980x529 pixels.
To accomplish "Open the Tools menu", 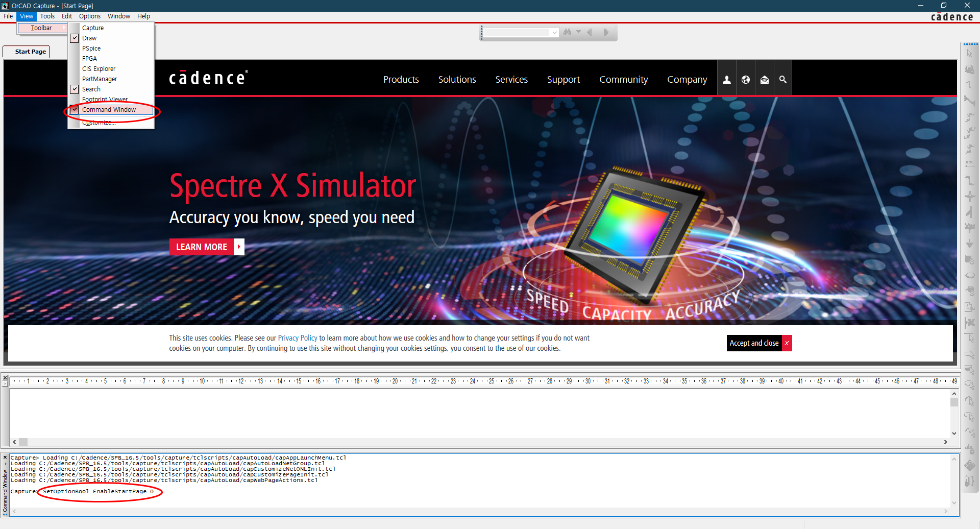I will click(x=47, y=16).
